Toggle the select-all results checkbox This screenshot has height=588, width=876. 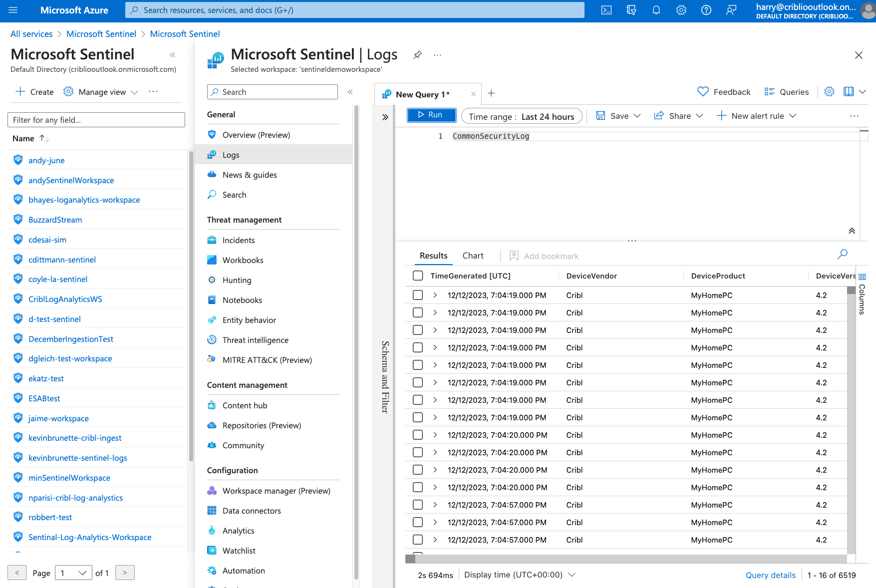coord(418,276)
